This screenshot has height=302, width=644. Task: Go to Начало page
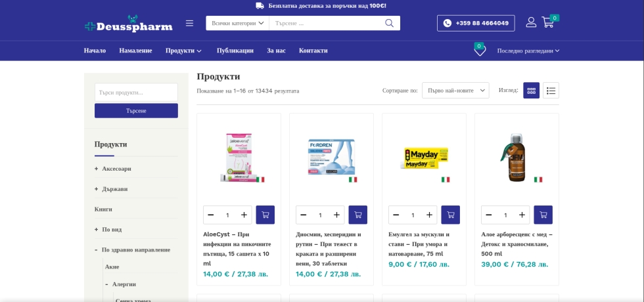[95, 51]
